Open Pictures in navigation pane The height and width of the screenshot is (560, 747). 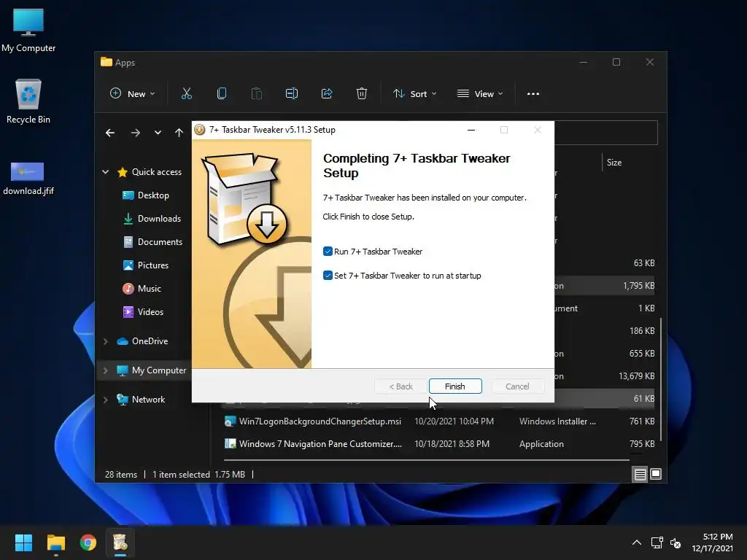pyautogui.click(x=153, y=265)
